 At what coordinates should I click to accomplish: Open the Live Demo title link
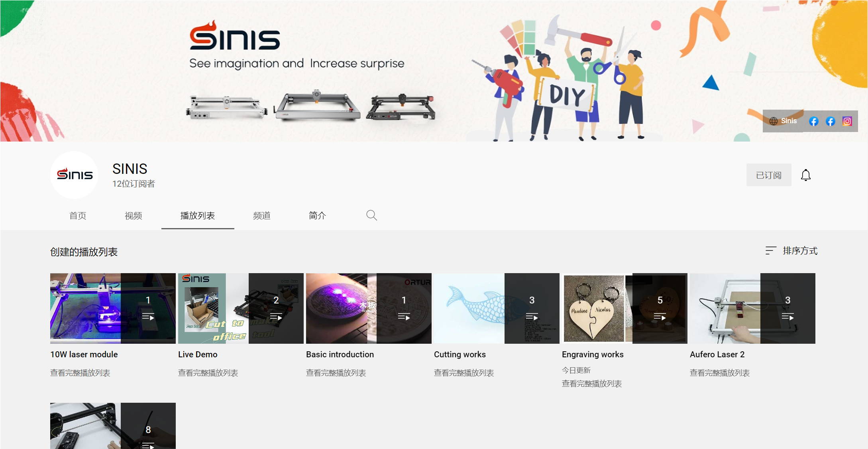198,354
